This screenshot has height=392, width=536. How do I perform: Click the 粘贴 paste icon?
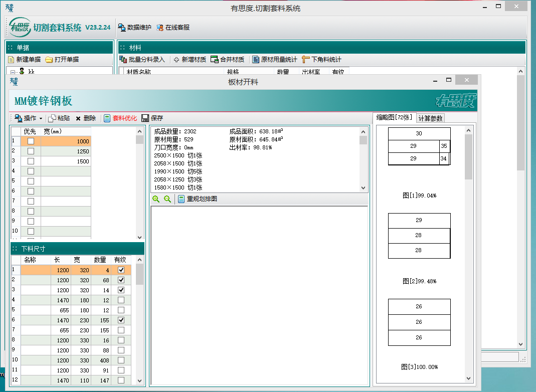[x=52, y=118]
